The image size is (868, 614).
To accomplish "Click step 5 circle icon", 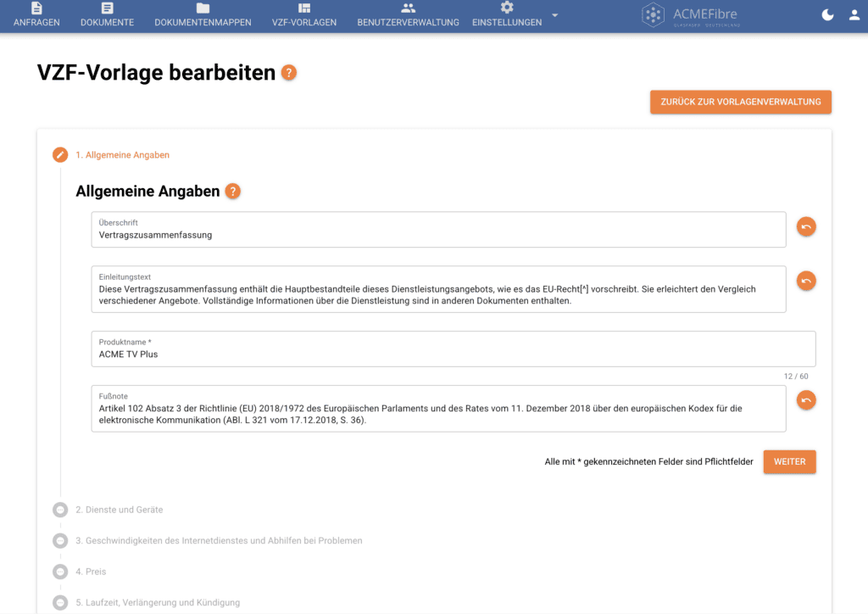I will pos(60,603).
